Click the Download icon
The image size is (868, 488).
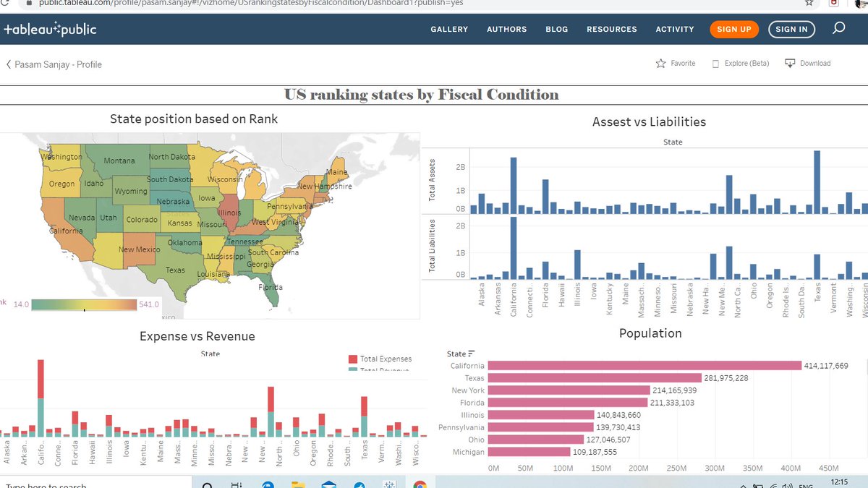tap(790, 63)
